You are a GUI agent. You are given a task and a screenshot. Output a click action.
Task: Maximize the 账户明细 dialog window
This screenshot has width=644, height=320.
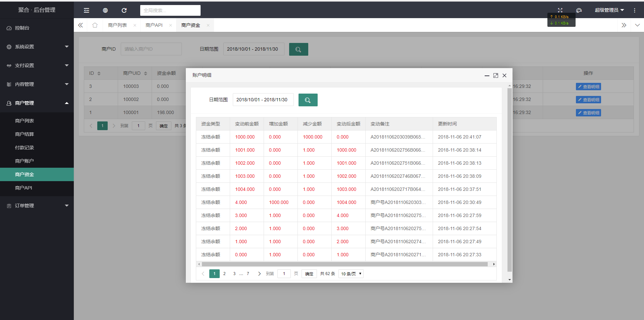(496, 75)
